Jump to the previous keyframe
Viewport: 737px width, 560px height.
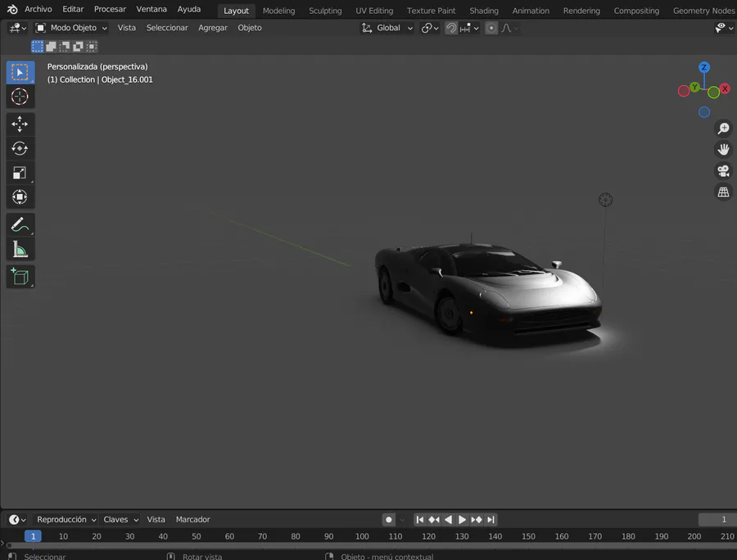[434, 520]
